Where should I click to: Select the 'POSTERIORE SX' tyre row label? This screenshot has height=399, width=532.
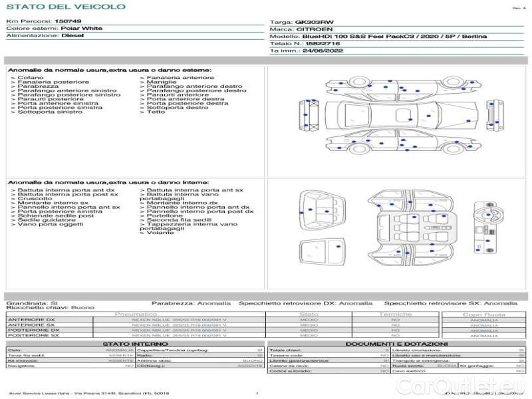[x=33, y=335]
